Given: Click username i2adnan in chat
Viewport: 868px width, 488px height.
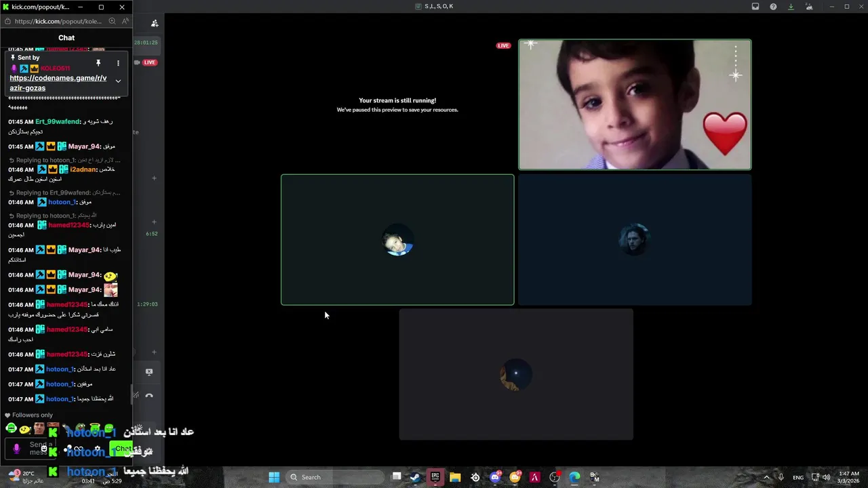Looking at the screenshot, I should click(x=83, y=169).
